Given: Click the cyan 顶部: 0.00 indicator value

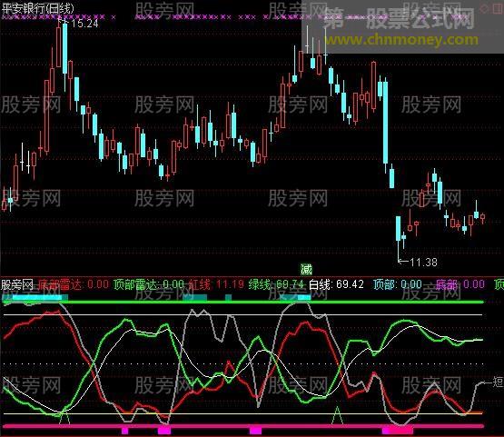Looking at the screenshot, I should (x=398, y=284).
